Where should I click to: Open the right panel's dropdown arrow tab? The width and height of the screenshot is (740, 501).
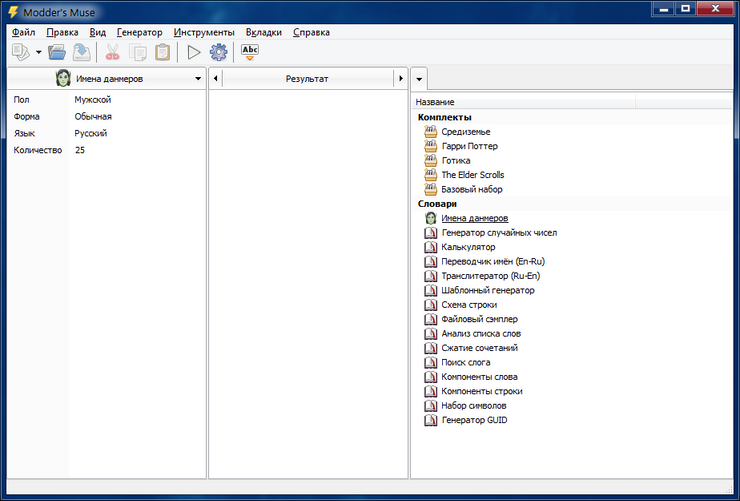coord(419,78)
